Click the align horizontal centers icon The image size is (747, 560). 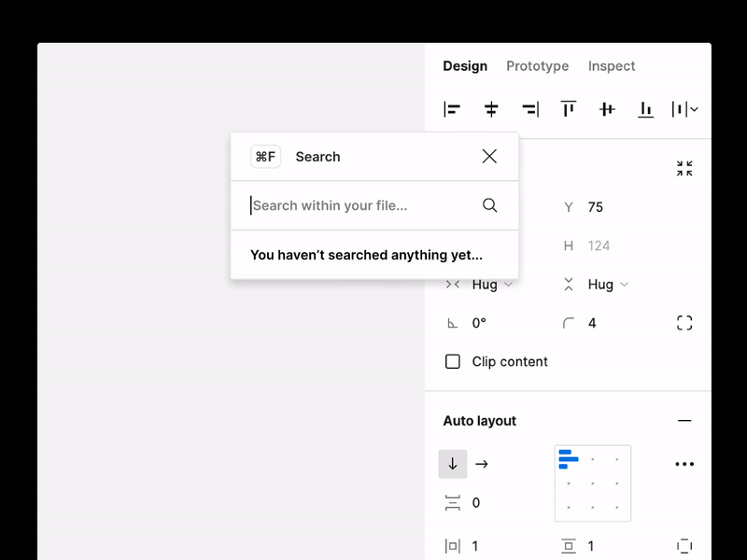(491, 109)
